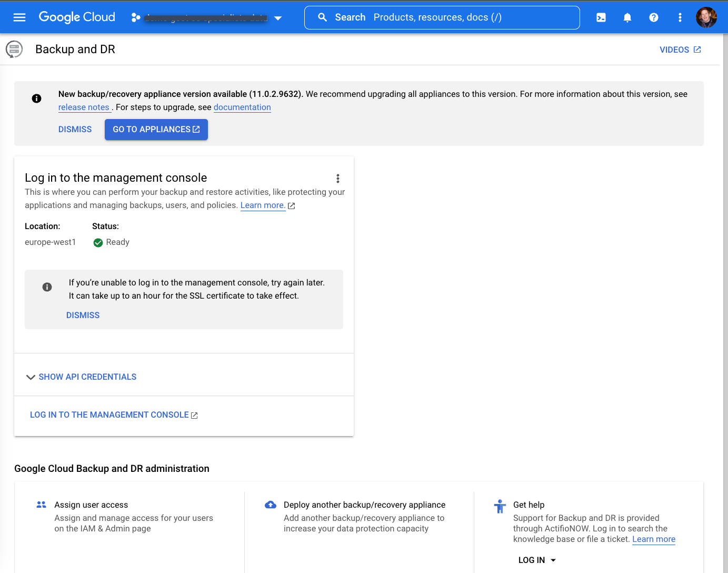Click the search magnifier in the top bar

(x=323, y=17)
